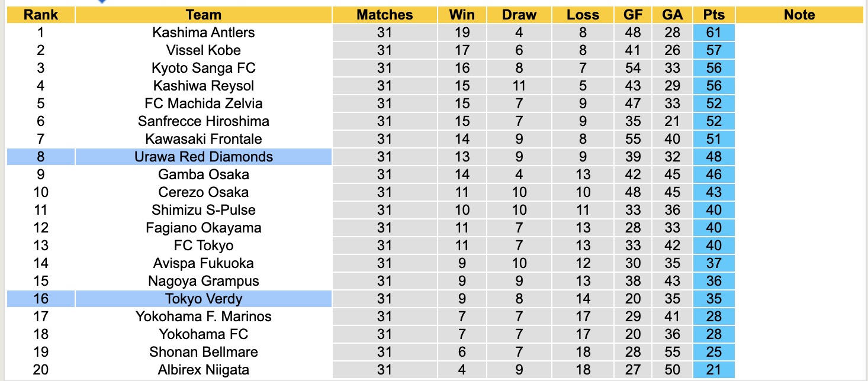Click the Kawasaki Frontale team name
The width and height of the screenshot is (868, 381).
tap(203, 139)
